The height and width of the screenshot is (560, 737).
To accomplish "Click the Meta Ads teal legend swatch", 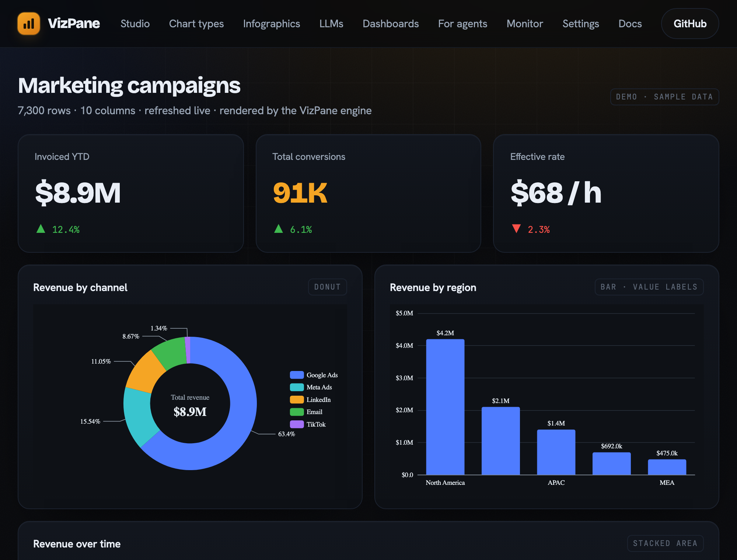I will 297,387.
